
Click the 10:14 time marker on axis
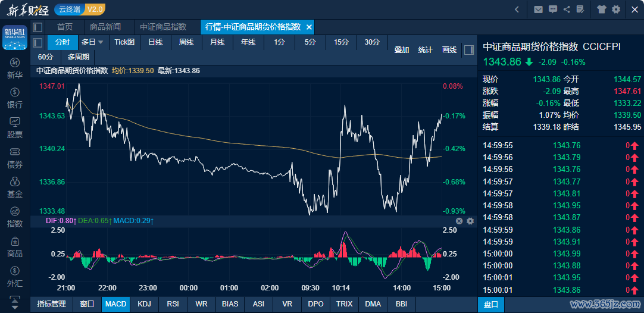[x=341, y=287]
